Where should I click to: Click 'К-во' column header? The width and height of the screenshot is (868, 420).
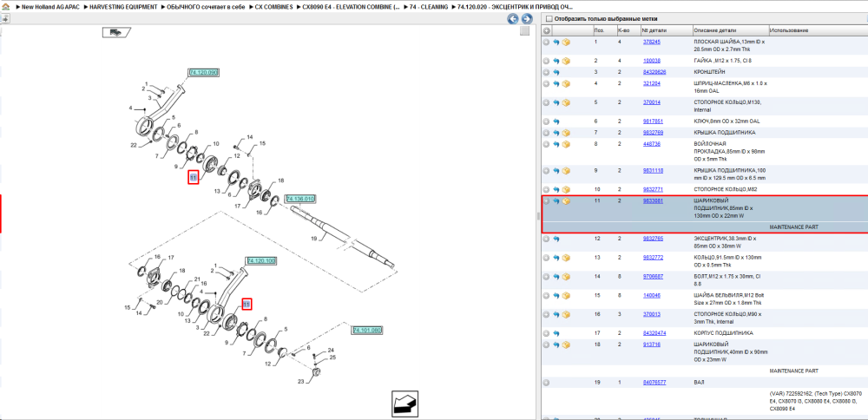pos(622,30)
